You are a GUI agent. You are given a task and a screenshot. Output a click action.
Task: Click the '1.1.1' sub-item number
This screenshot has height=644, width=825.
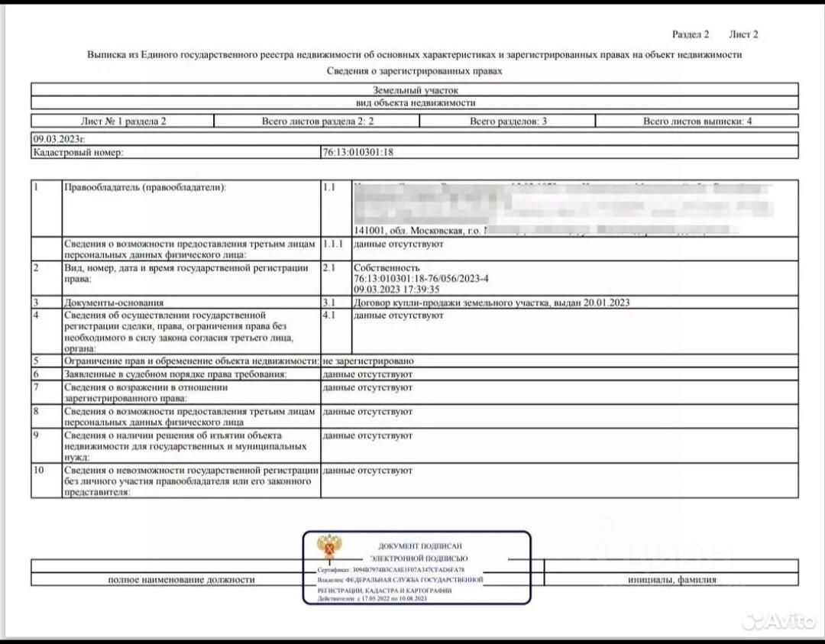point(332,244)
